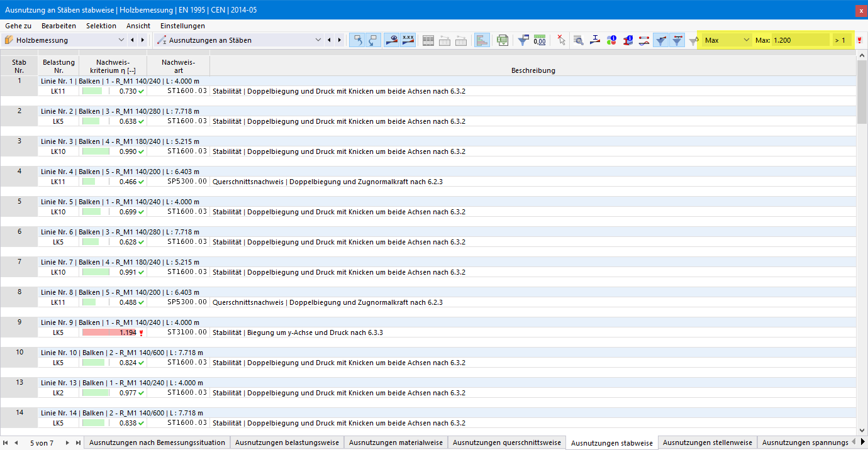Go to next tab arrow near 5 von 7

click(x=67, y=443)
